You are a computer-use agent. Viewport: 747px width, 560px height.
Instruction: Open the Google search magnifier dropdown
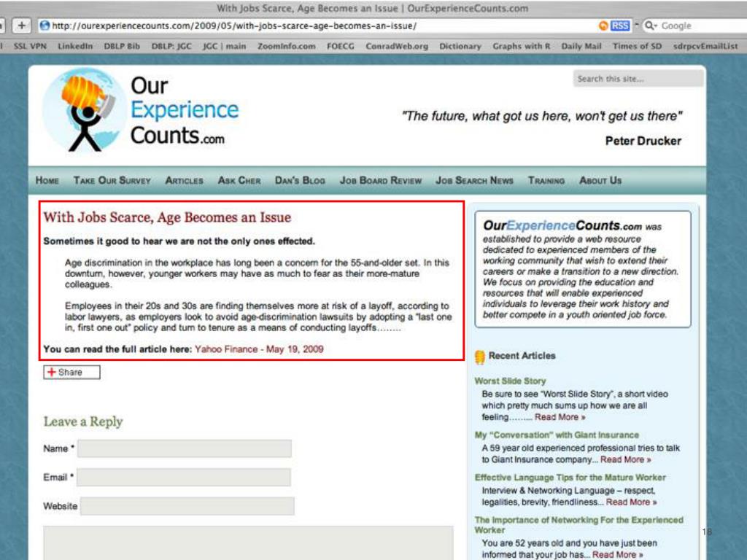point(651,26)
